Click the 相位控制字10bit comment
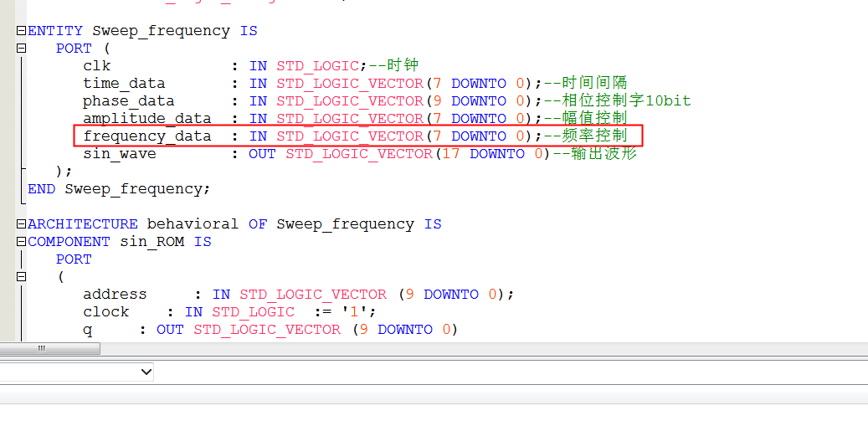This screenshot has width=868, height=426. [x=624, y=100]
